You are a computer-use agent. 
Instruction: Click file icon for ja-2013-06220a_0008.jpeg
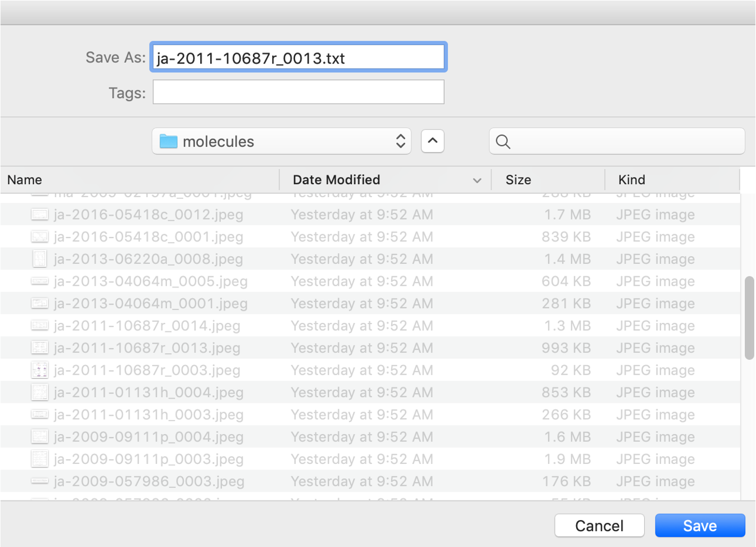[x=39, y=259]
